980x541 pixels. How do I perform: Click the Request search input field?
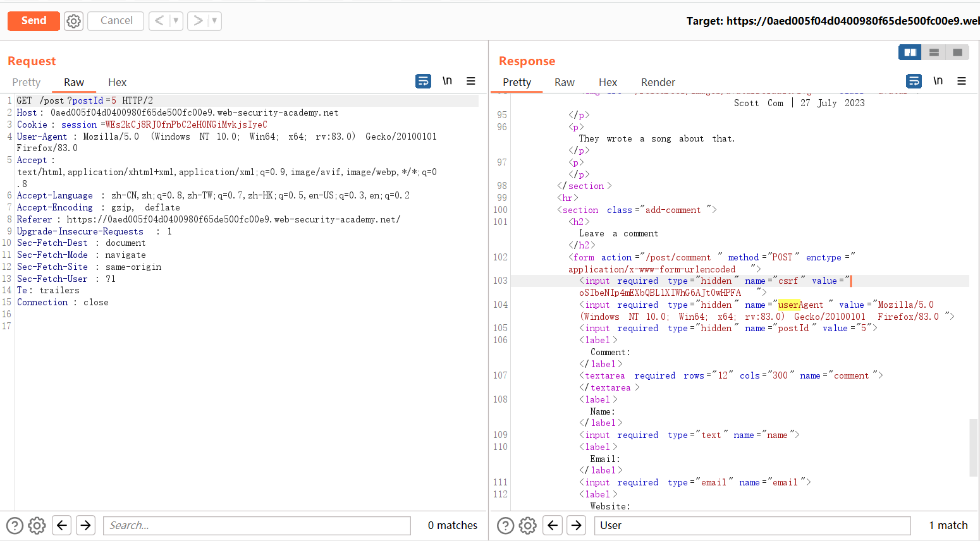[x=257, y=525]
